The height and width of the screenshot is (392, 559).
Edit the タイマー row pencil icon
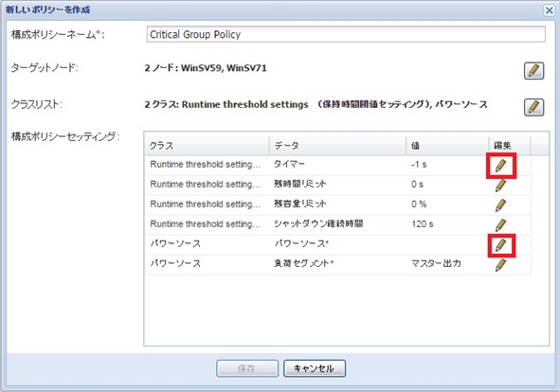[x=501, y=166]
